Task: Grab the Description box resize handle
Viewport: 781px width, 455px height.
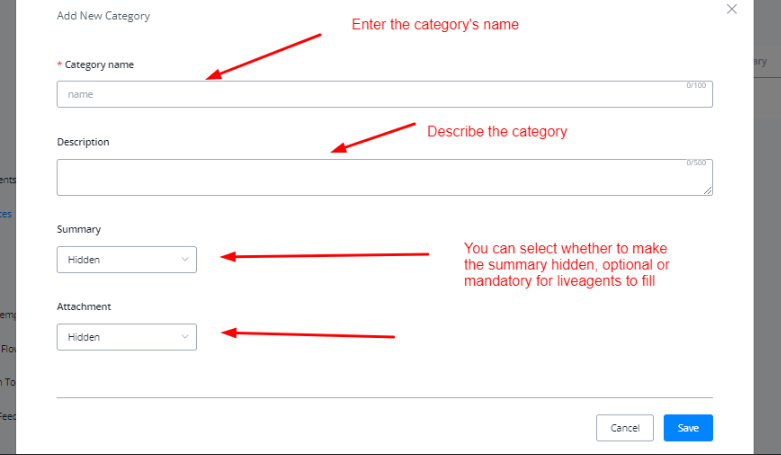Action: 708,190
